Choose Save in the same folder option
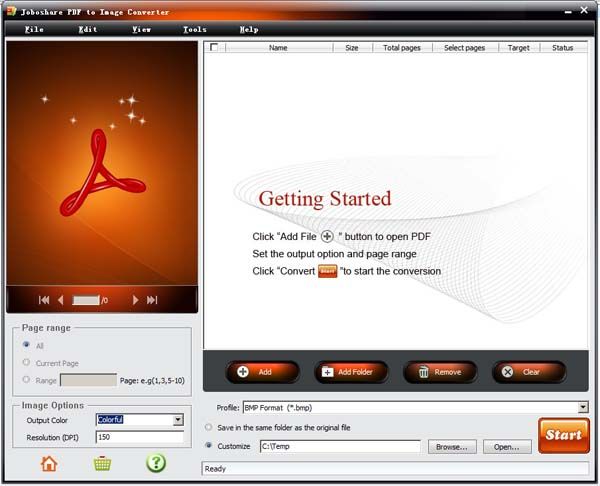The height and width of the screenshot is (486, 600). pos(208,428)
